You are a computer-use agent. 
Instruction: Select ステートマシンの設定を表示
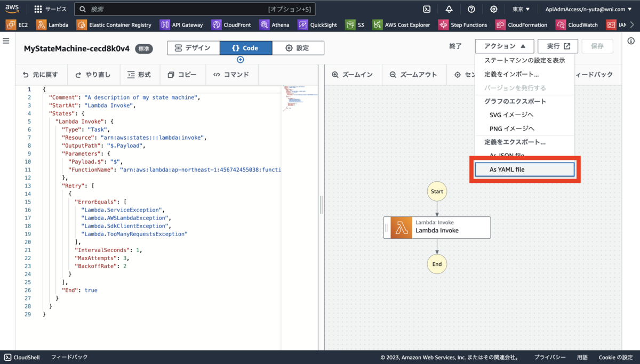(x=524, y=60)
